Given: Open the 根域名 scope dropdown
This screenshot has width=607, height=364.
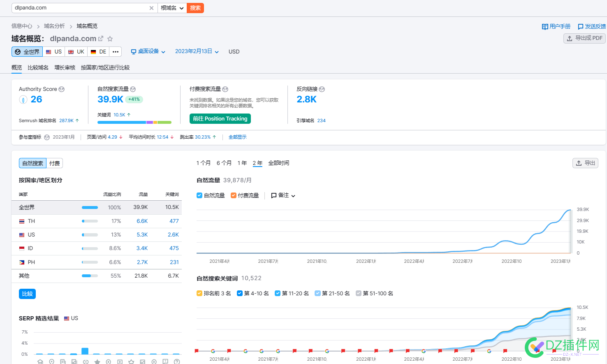Looking at the screenshot, I should pos(172,8).
